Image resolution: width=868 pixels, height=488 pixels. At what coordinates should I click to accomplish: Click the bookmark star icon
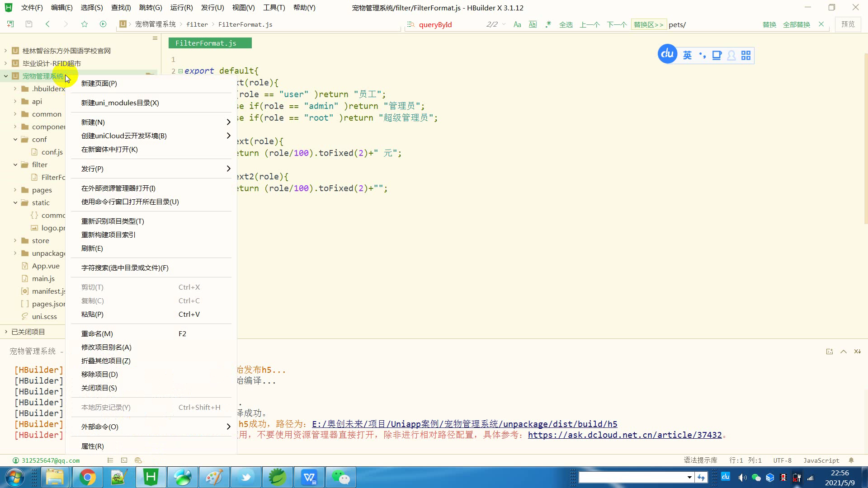tap(85, 24)
